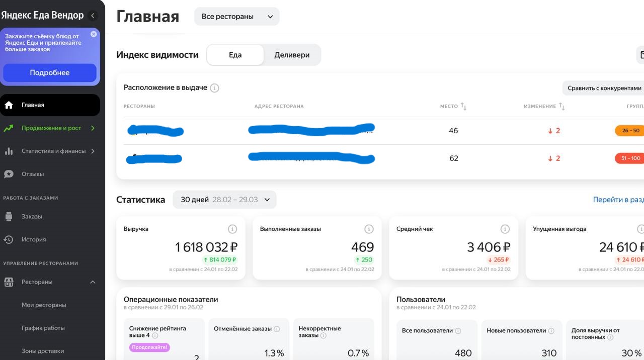
Task: Expand the Продвижение и рост chevron
Action: pos(93,128)
